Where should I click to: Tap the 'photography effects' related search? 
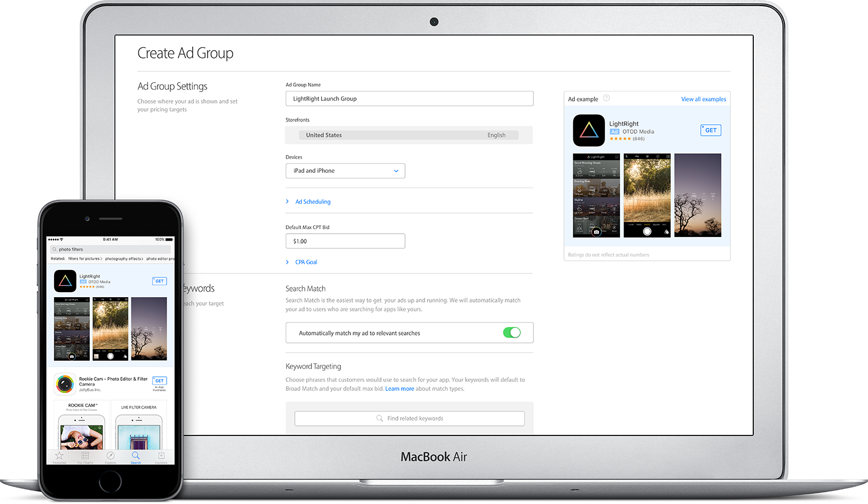point(124,259)
